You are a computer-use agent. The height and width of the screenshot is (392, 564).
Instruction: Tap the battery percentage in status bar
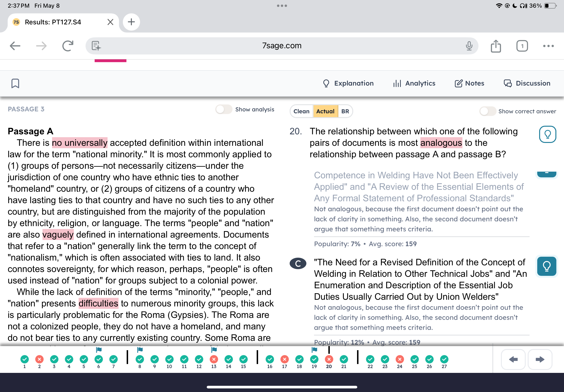(x=536, y=6)
